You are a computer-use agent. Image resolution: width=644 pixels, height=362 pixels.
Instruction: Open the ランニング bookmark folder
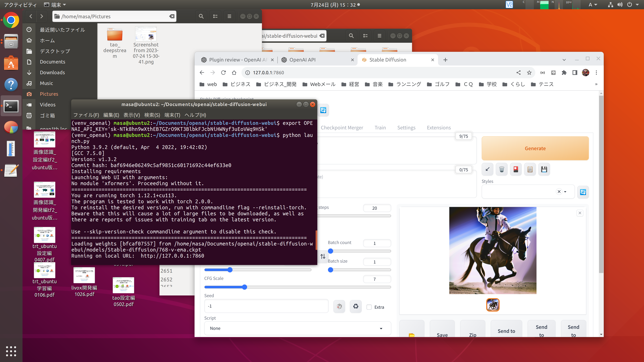click(405, 84)
